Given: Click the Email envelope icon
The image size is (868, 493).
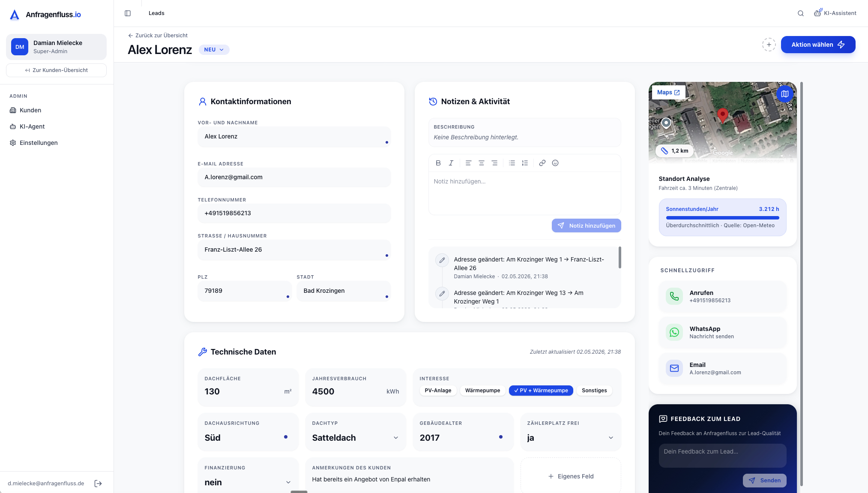Looking at the screenshot, I should [674, 368].
